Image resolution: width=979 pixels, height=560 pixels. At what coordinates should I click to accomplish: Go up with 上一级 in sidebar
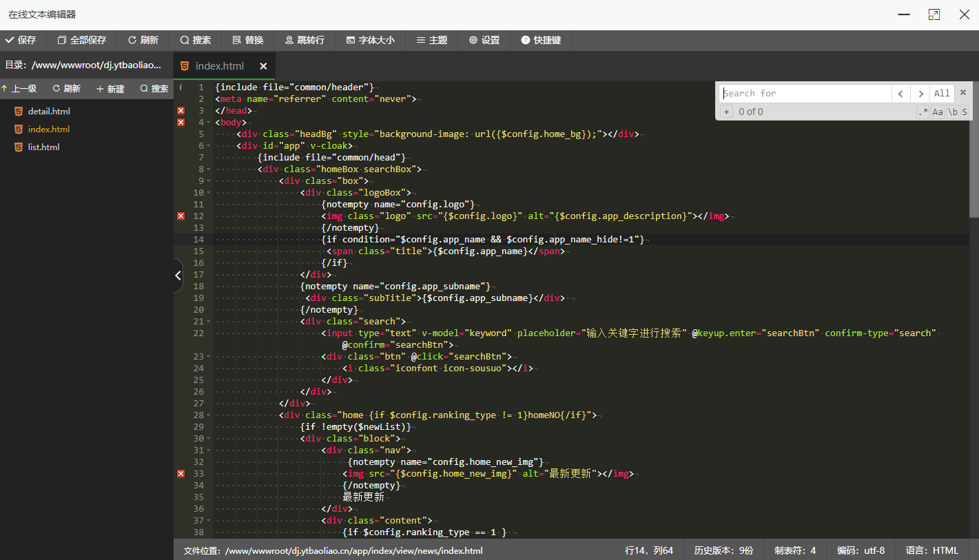click(19, 89)
